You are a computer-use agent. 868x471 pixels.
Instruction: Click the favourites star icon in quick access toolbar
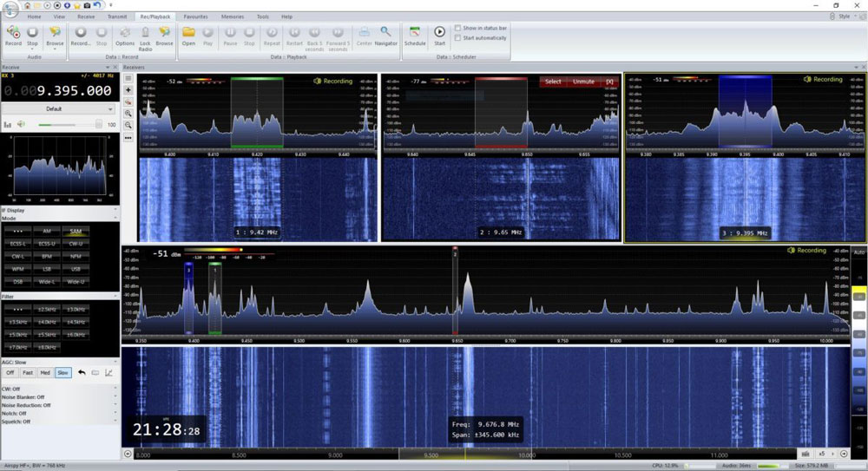click(x=77, y=5)
